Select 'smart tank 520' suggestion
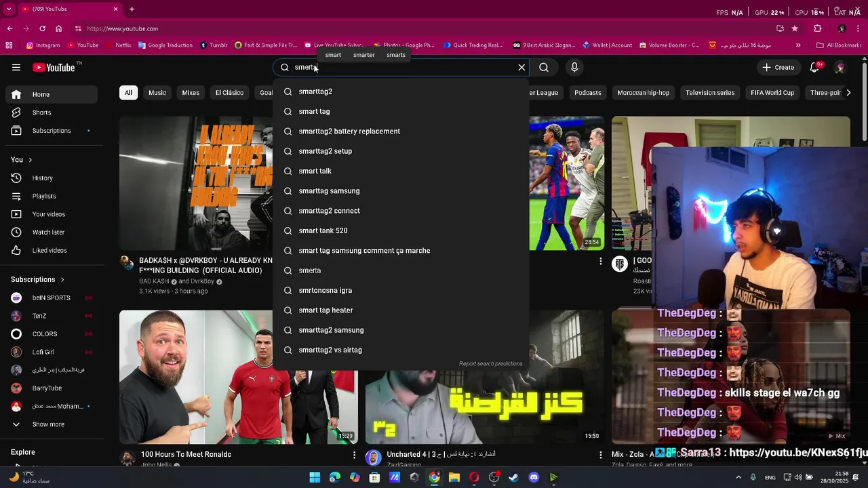Screen dimensions: 868x488 [401, 230]
